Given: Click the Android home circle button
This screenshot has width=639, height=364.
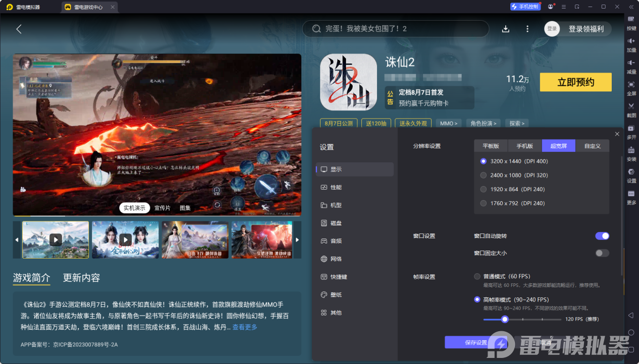Looking at the screenshot, I should pyautogui.click(x=631, y=333).
